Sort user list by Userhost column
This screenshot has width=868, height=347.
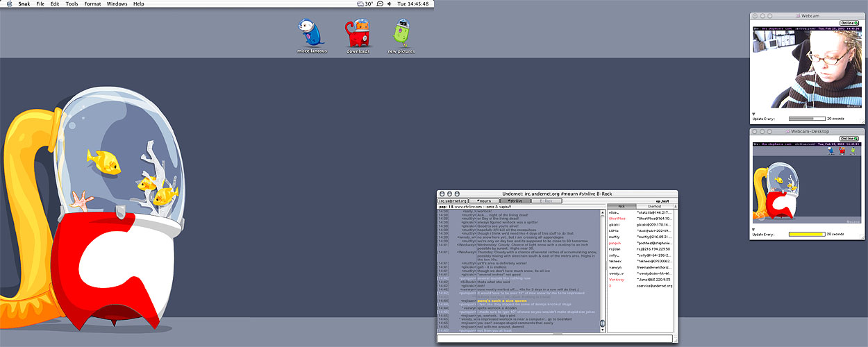654,206
